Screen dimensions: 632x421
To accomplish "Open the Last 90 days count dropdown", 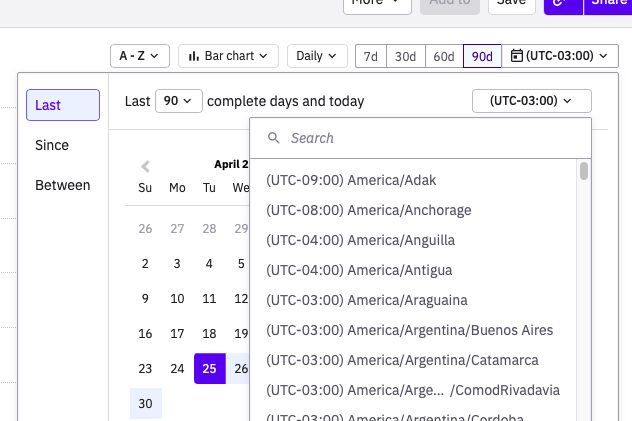I will point(179,101).
